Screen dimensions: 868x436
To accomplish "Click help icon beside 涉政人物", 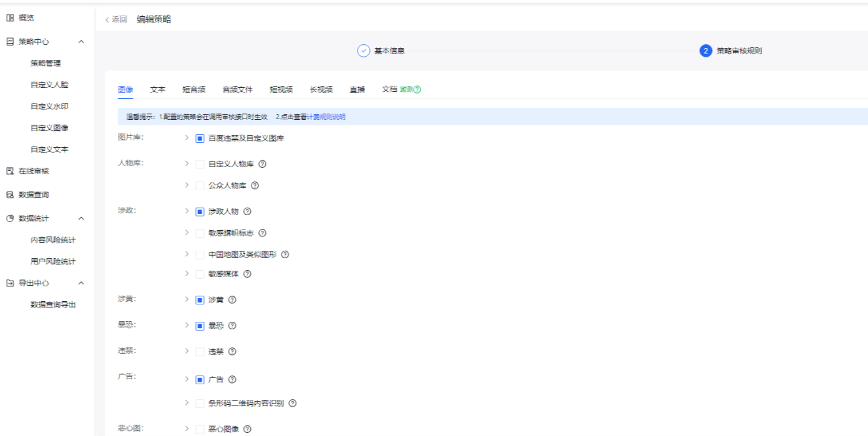I will (247, 211).
